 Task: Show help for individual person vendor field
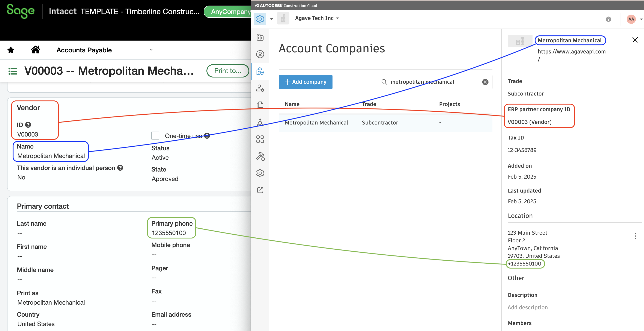pos(120,168)
